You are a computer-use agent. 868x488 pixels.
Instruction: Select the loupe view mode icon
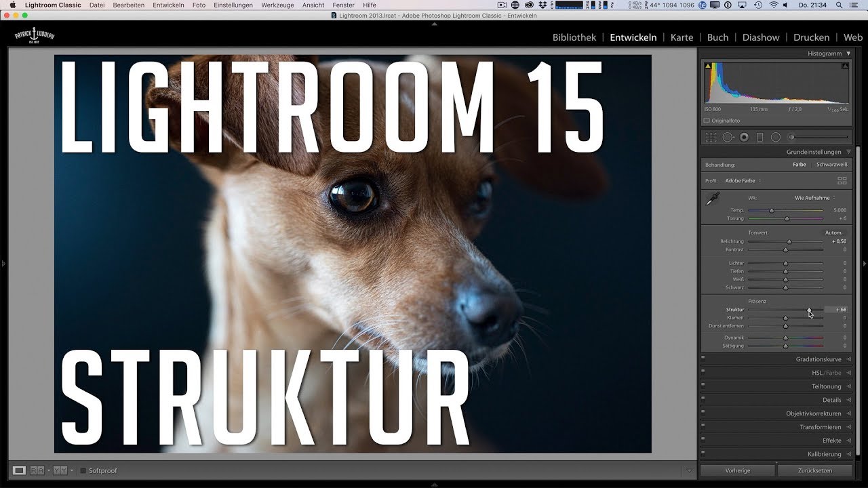(19, 470)
